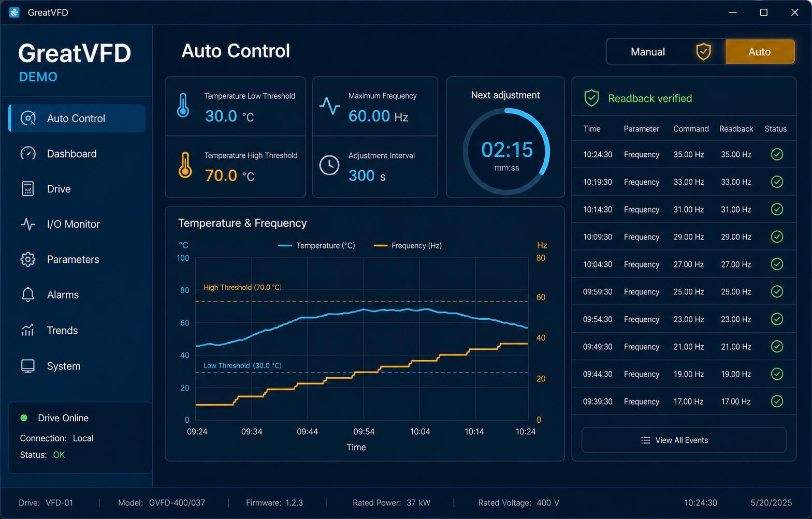Click the Readback verified shield icon
812x519 pixels.
[x=591, y=98]
